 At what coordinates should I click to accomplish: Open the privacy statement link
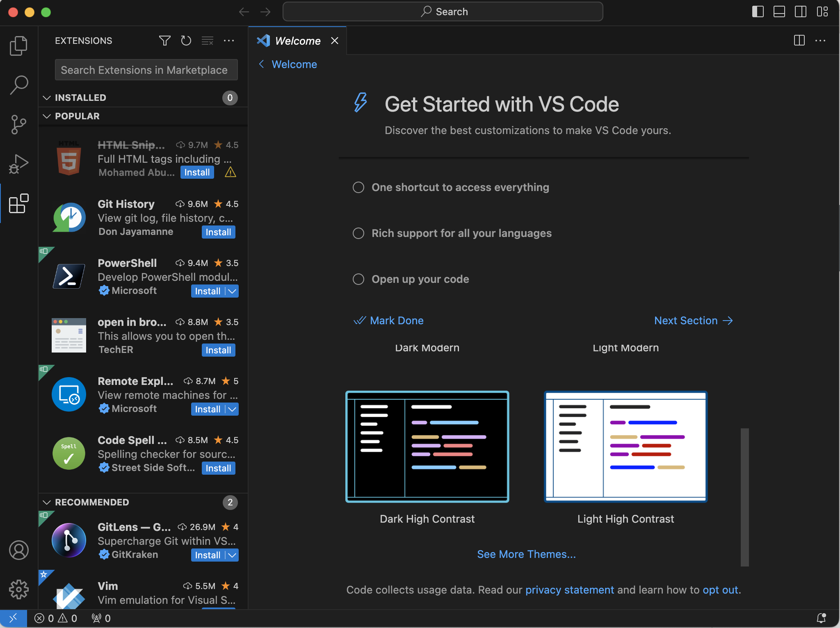(570, 590)
